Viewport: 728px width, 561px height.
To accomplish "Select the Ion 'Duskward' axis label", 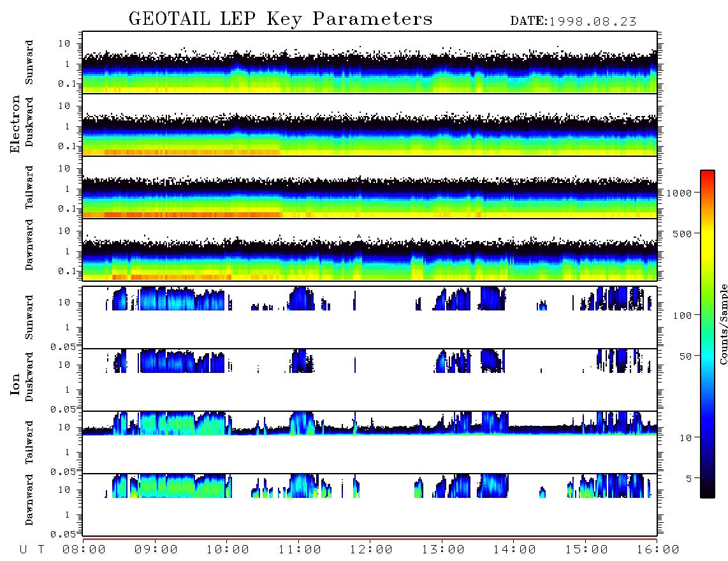I will 29,377.
